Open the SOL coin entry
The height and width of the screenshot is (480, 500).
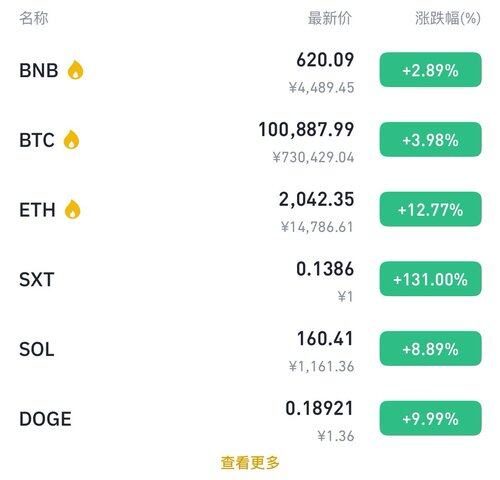(x=37, y=349)
